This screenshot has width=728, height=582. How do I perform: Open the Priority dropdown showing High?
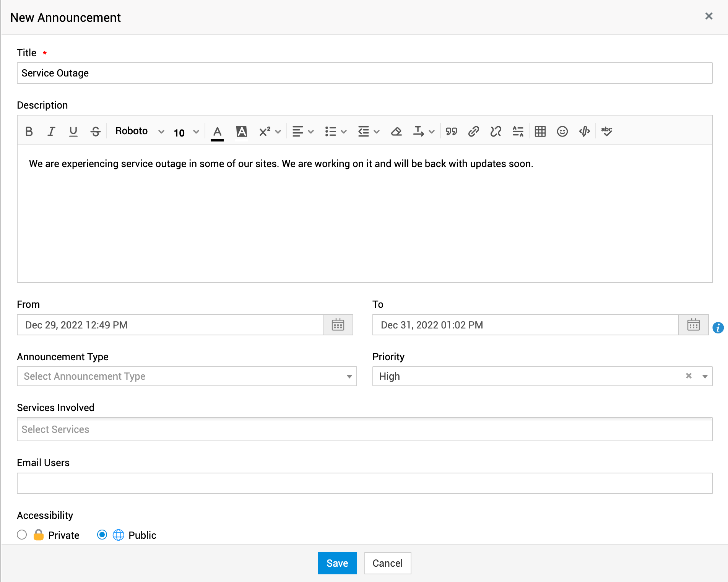coord(705,376)
